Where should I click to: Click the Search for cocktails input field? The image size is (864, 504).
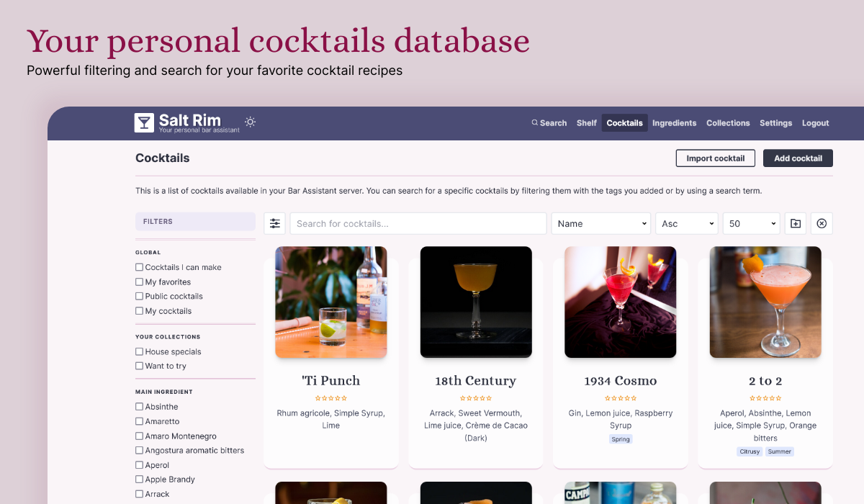418,223
